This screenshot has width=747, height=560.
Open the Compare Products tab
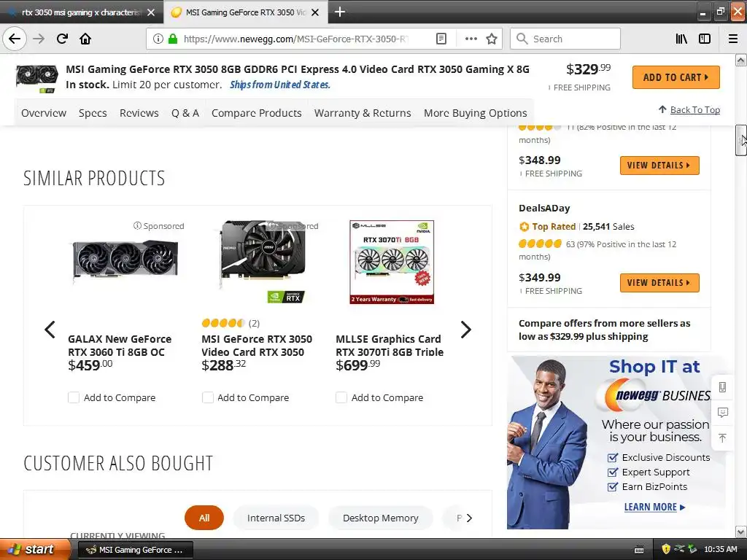256,113
